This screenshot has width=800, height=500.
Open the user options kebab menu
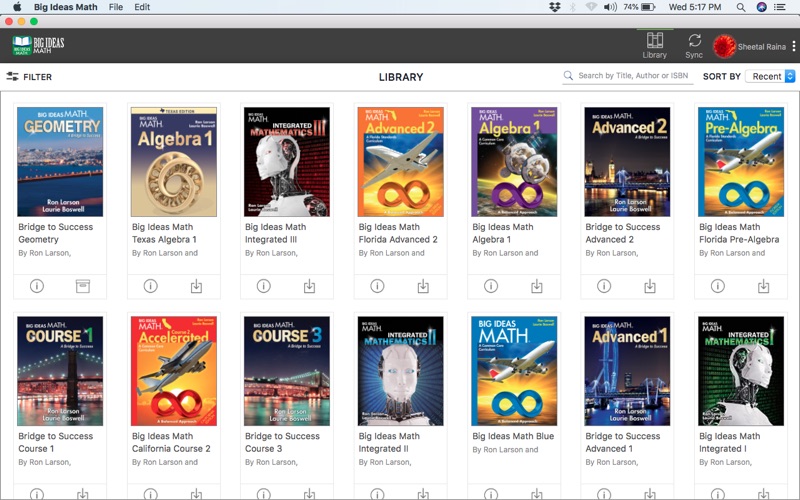pyautogui.click(x=794, y=46)
